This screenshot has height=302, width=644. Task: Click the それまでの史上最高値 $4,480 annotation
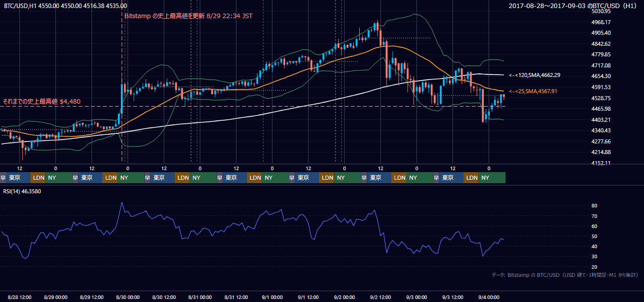click(x=42, y=102)
